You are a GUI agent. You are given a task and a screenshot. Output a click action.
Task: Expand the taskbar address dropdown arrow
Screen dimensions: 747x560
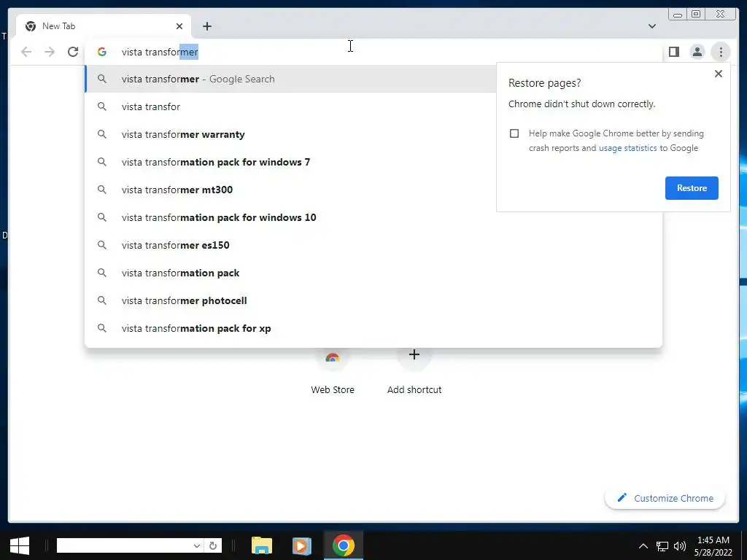(196, 545)
